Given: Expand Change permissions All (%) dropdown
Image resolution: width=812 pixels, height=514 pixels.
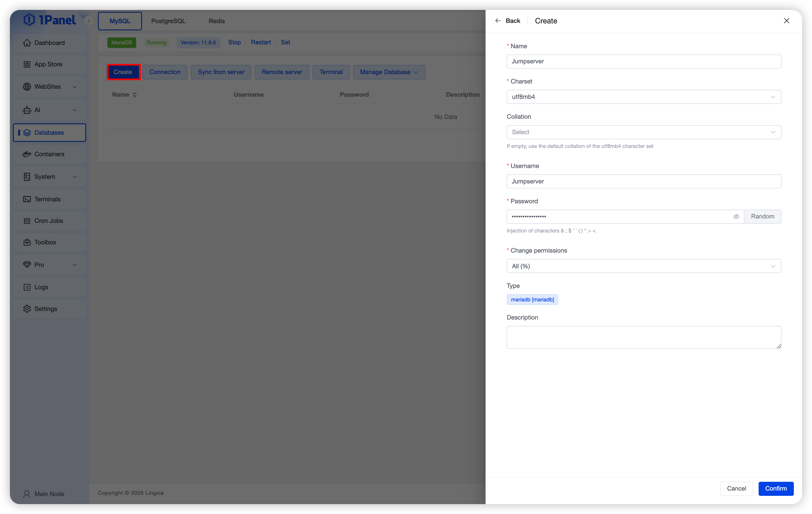Looking at the screenshot, I should tap(643, 266).
